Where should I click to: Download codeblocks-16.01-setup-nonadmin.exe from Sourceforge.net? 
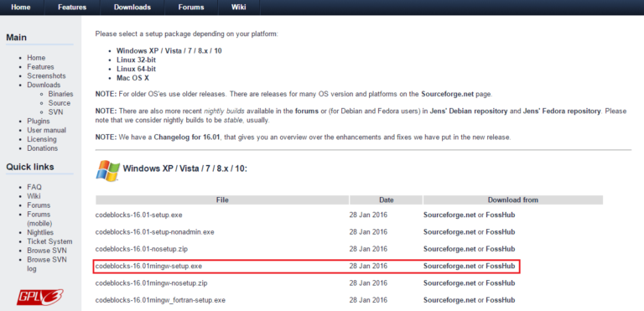pyautogui.click(x=449, y=232)
